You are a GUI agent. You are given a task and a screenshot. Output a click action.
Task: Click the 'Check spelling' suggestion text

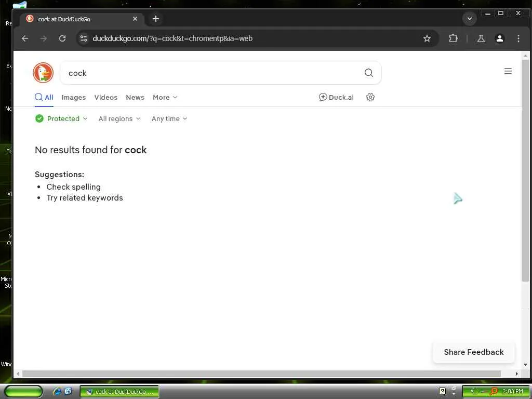(x=74, y=187)
